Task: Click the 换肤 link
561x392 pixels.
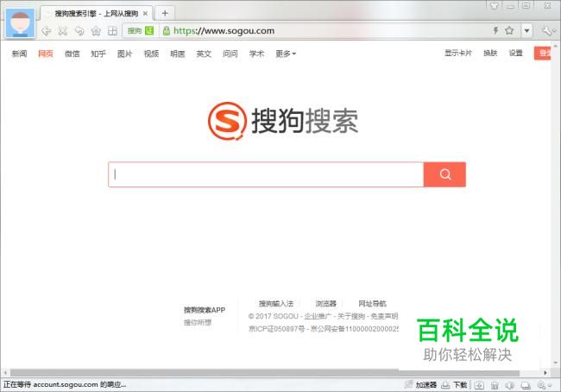Action: pyautogui.click(x=490, y=53)
